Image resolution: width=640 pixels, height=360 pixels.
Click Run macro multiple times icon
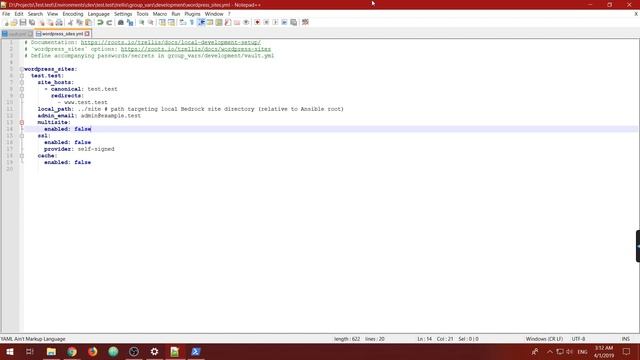pos(284,22)
